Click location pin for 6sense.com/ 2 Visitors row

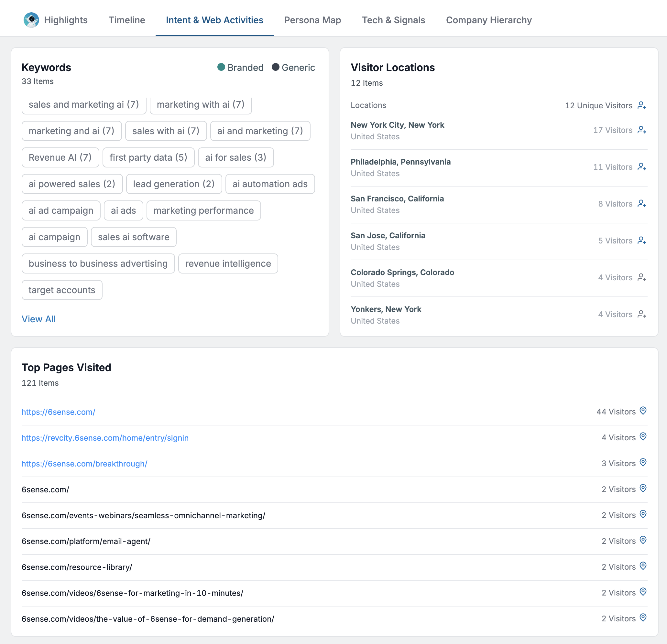(x=643, y=488)
